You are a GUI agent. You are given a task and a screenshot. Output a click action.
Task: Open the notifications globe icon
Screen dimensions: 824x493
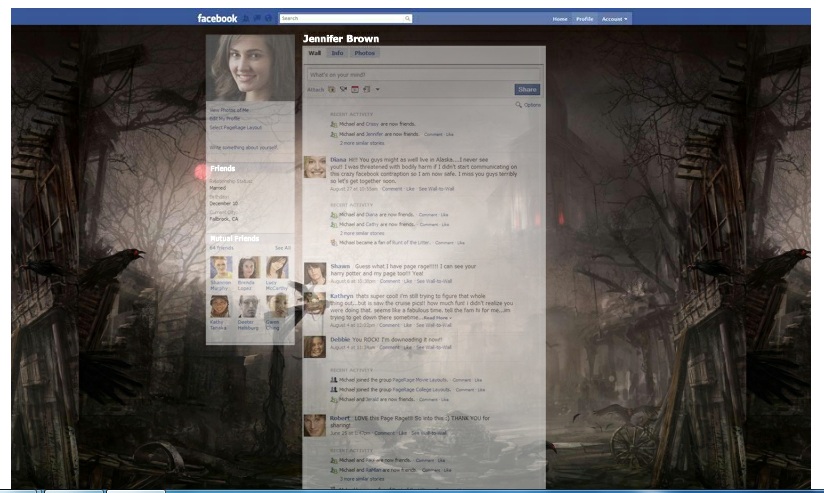tap(268, 18)
